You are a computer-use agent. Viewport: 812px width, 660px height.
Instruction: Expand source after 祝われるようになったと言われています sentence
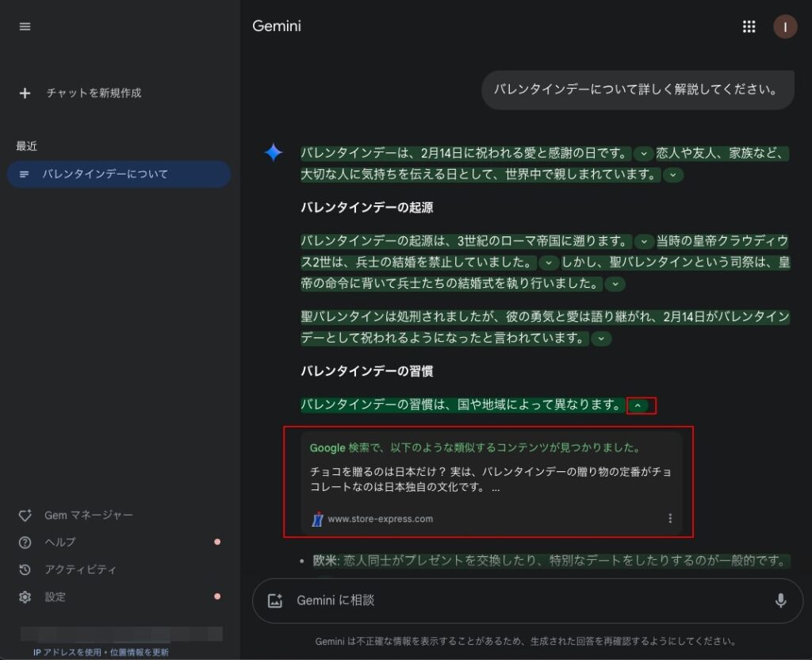601,339
